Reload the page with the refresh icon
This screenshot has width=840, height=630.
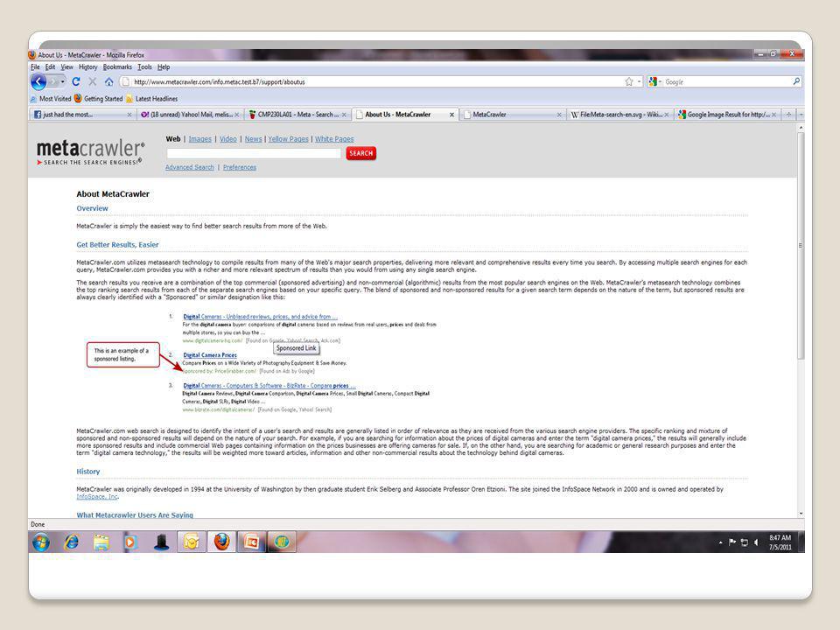(x=76, y=81)
